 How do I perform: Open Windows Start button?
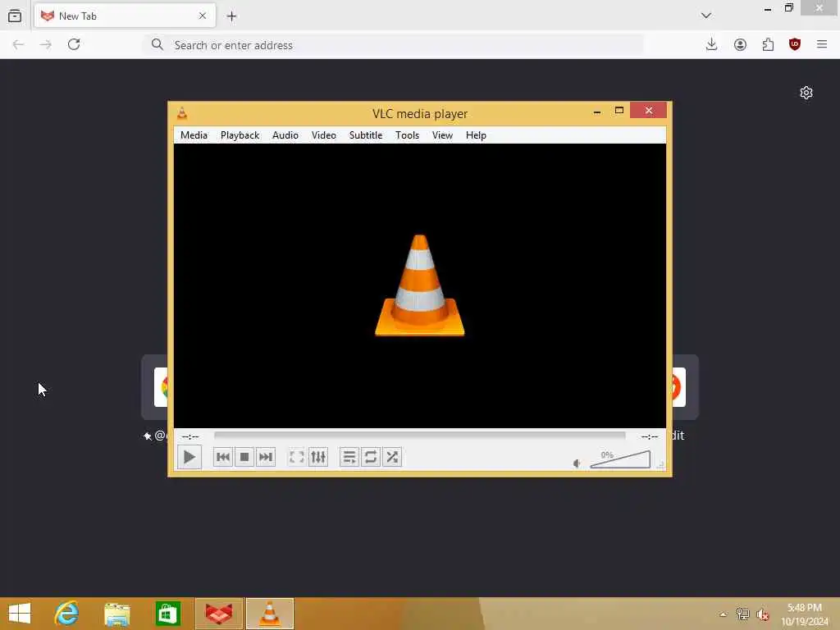point(20,614)
